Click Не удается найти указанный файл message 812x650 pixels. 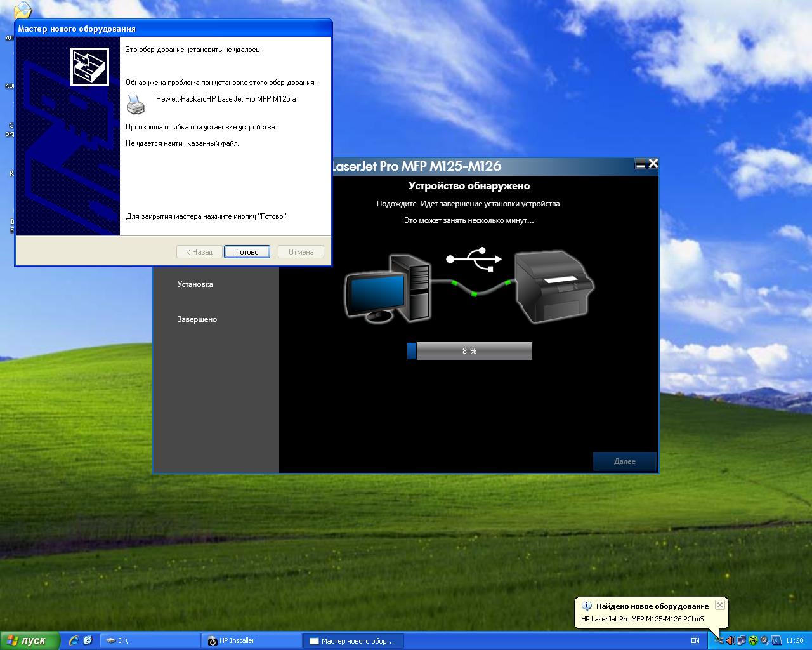pos(182,143)
